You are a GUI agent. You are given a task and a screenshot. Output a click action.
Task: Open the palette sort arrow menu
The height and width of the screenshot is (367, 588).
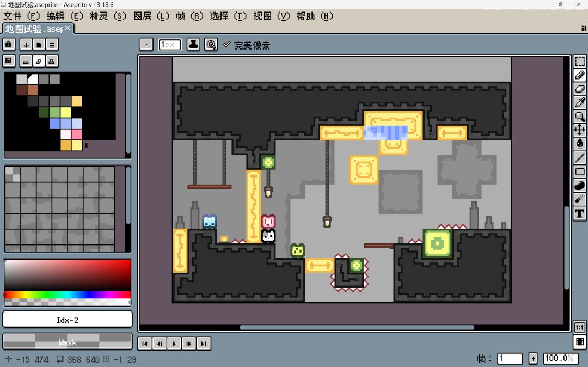(26, 45)
